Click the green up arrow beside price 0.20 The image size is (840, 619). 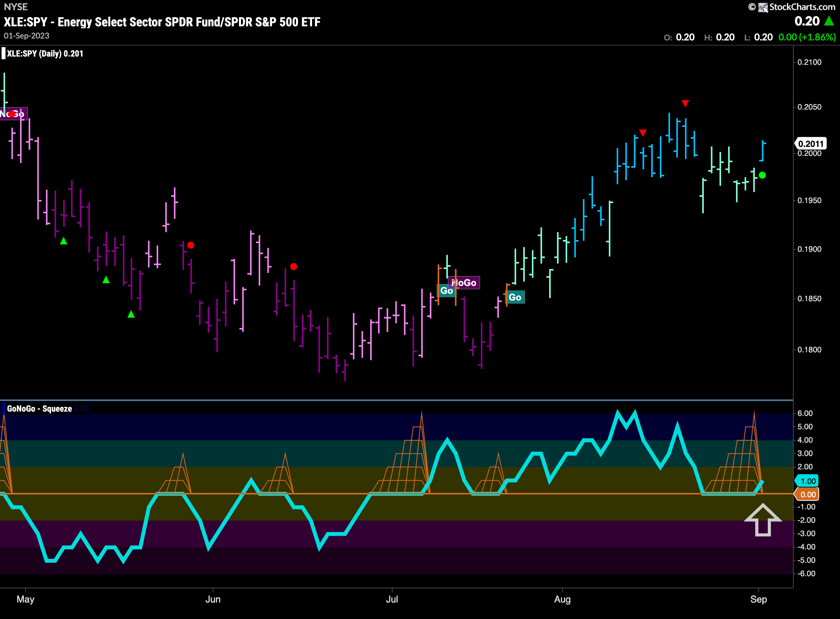[829, 21]
